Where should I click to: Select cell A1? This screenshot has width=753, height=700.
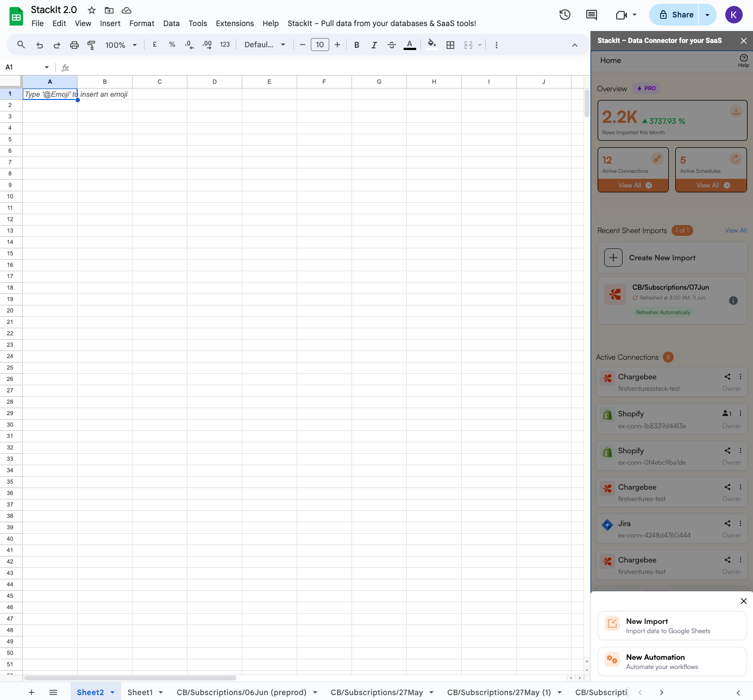pyautogui.click(x=50, y=94)
